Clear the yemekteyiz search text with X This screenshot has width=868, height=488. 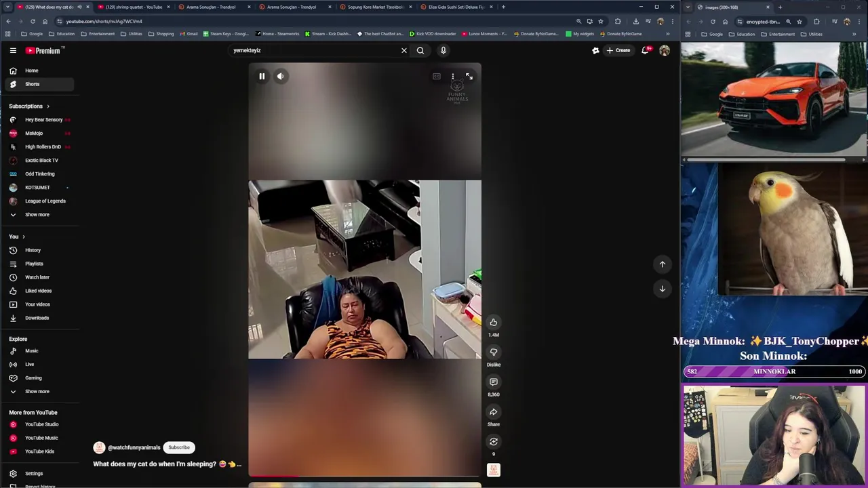404,50
